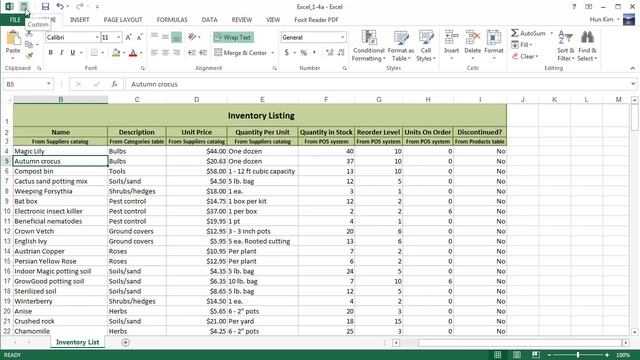Click the yellow Fill Color bucket
Image resolution: width=640 pixels, height=360 pixels.
(x=116, y=53)
